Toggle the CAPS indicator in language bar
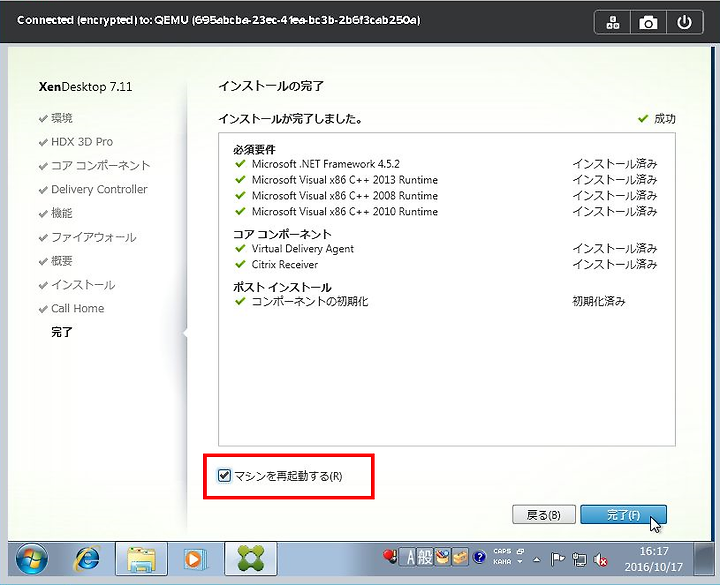Screen dimensions: 720x585 pyautogui.click(x=502, y=551)
